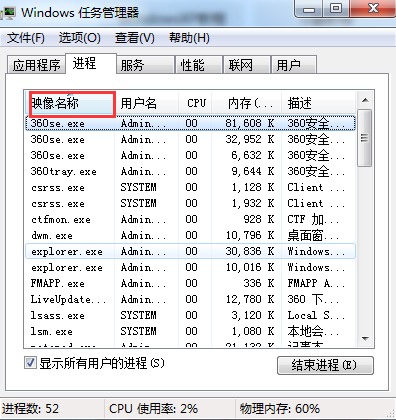Image resolution: width=396 pixels, height=420 pixels.
Task: Sort by the 内存 column header
Action: pyautogui.click(x=247, y=103)
